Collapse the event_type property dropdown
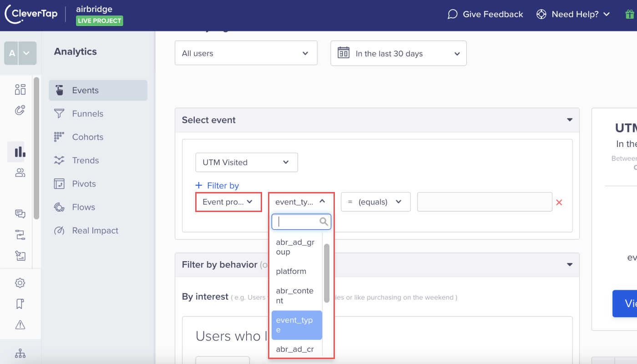 [301, 202]
